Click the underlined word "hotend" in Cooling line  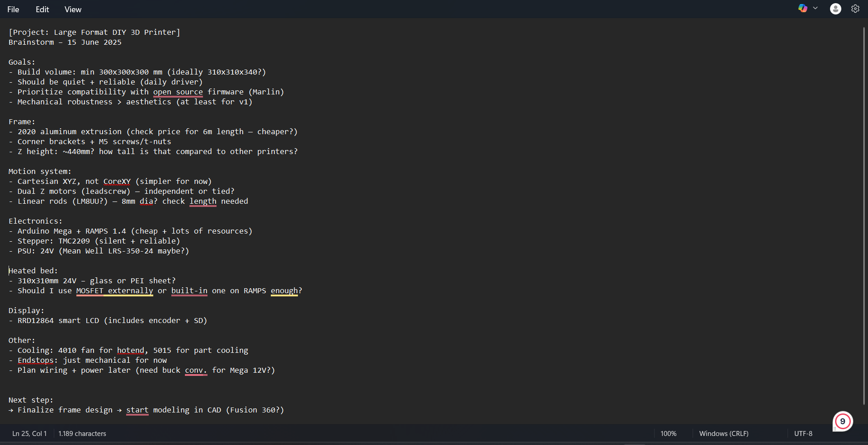click(130, 351)
